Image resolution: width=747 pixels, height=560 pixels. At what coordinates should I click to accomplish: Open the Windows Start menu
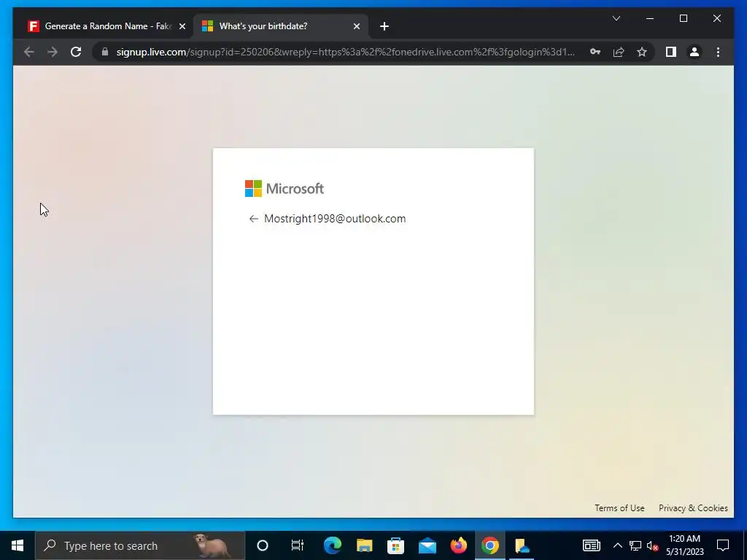18,545
